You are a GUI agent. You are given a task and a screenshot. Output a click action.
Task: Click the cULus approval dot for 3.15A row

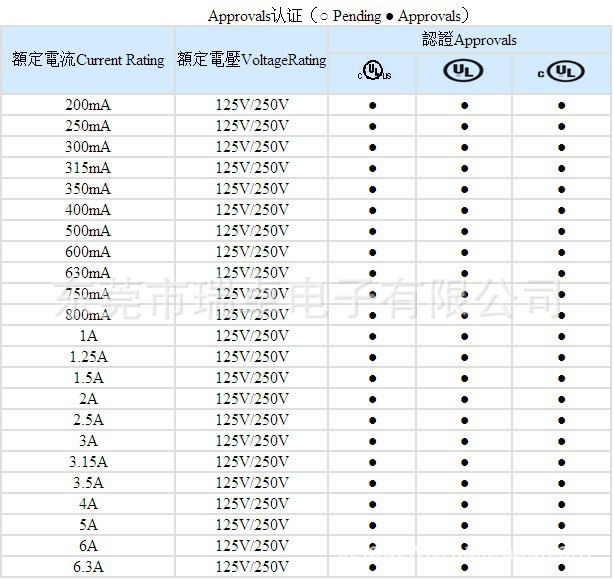[372, 462]
